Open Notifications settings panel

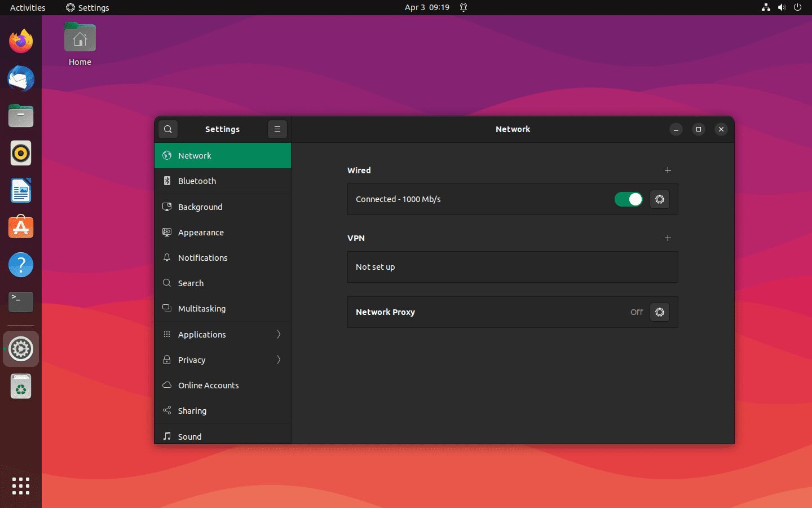coord(223,258)
